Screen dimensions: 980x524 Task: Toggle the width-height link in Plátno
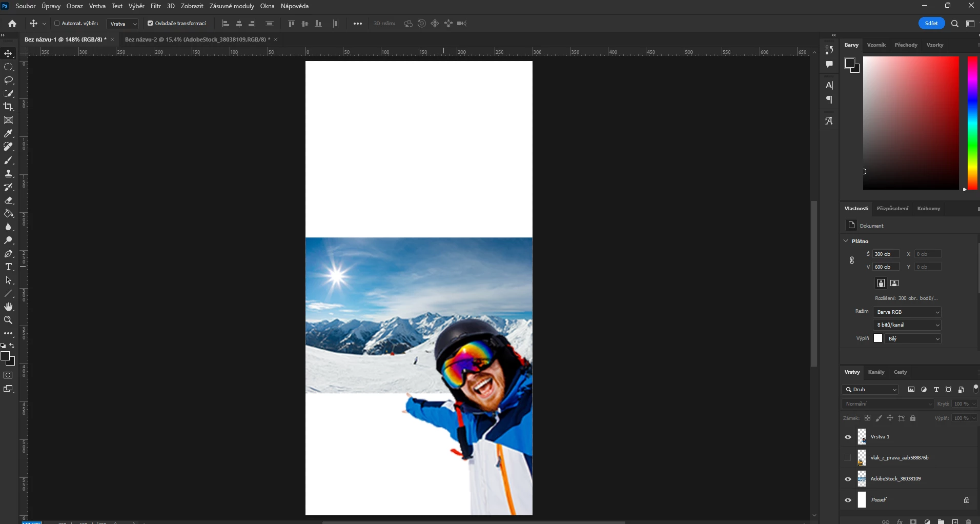coord(852,260)
